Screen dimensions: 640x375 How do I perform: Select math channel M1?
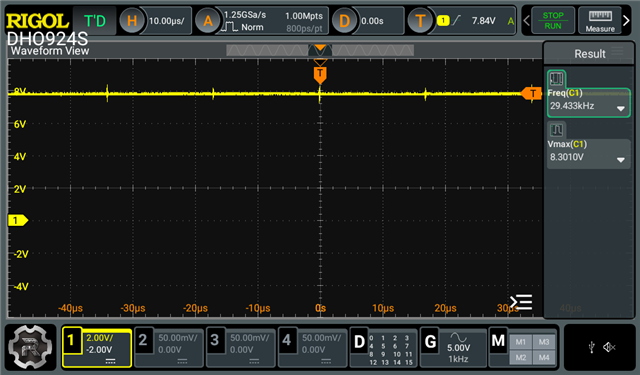pos(520,342)
